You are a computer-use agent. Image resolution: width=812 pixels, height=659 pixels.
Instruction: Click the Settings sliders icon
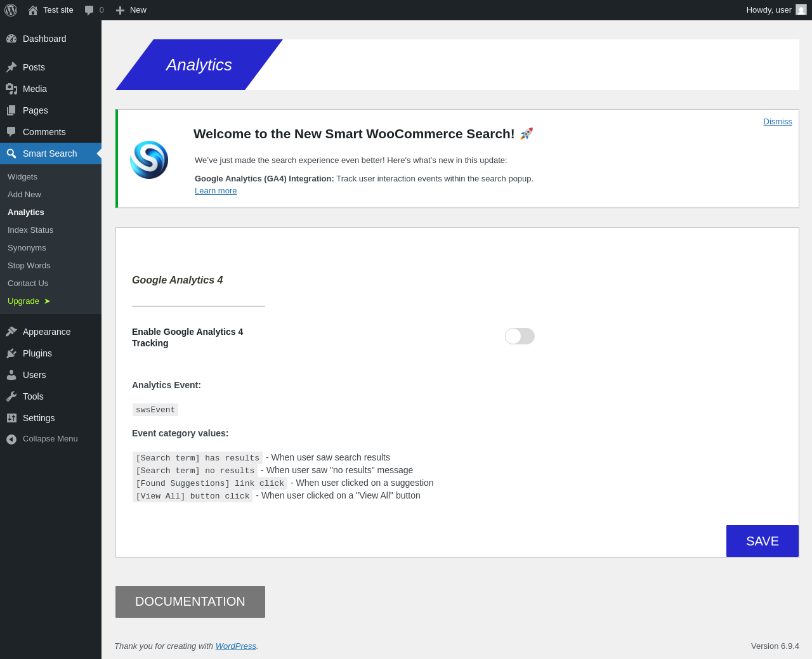coord(11,418)
